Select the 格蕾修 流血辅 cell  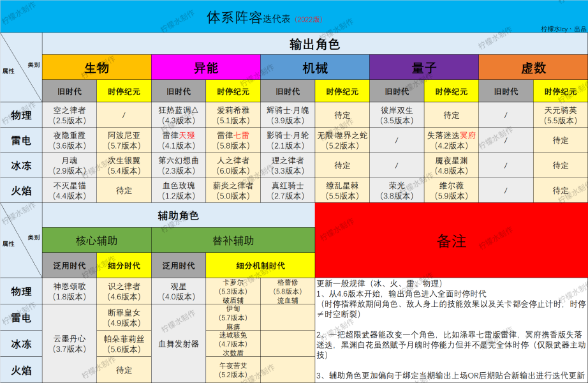(288, 291)
